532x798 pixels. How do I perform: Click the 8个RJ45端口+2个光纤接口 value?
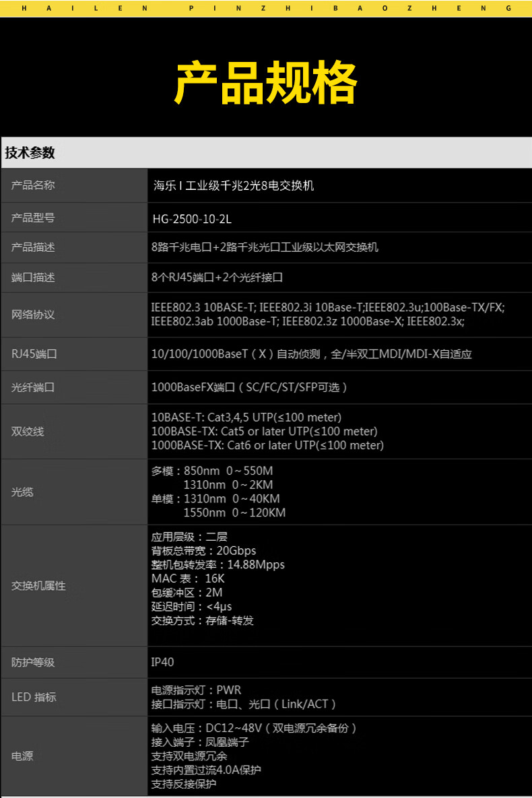coord(217,277)
